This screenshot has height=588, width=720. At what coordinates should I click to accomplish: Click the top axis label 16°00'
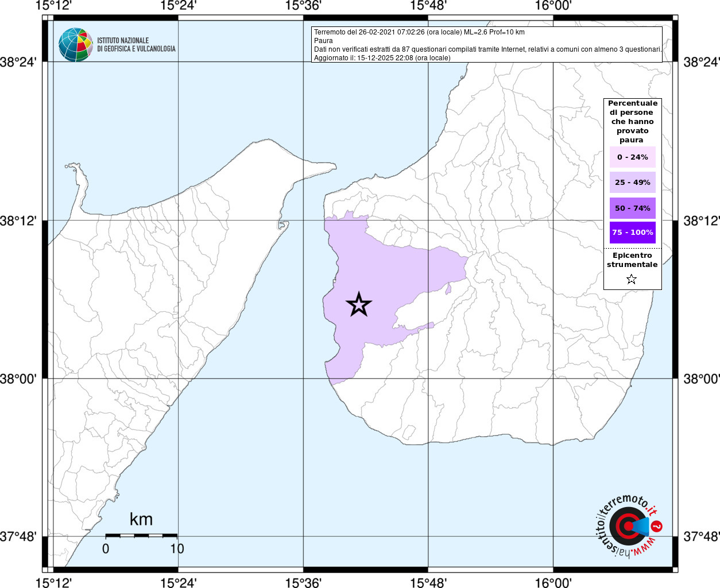click(553, 6)
